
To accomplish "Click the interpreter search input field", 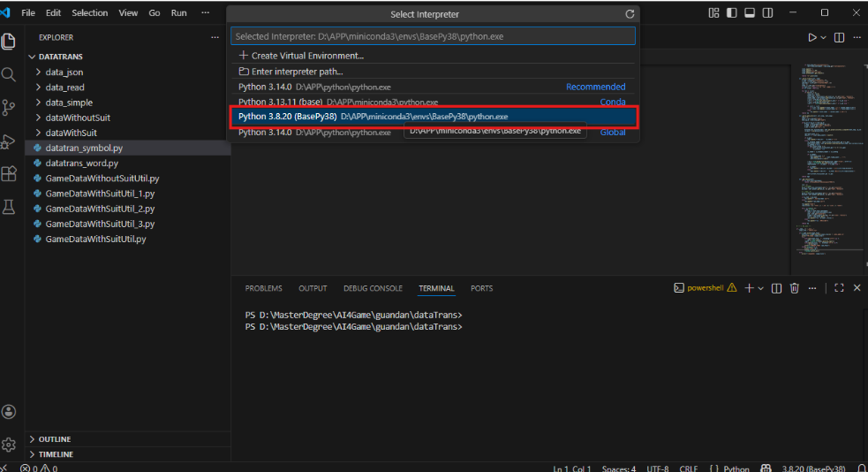I will click(x=433, y=36).
